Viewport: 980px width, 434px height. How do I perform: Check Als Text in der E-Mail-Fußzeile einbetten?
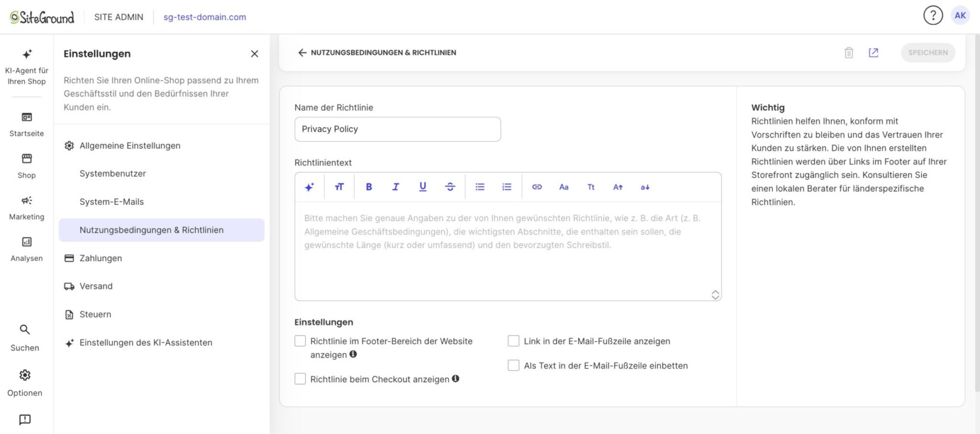pos(513,366)
